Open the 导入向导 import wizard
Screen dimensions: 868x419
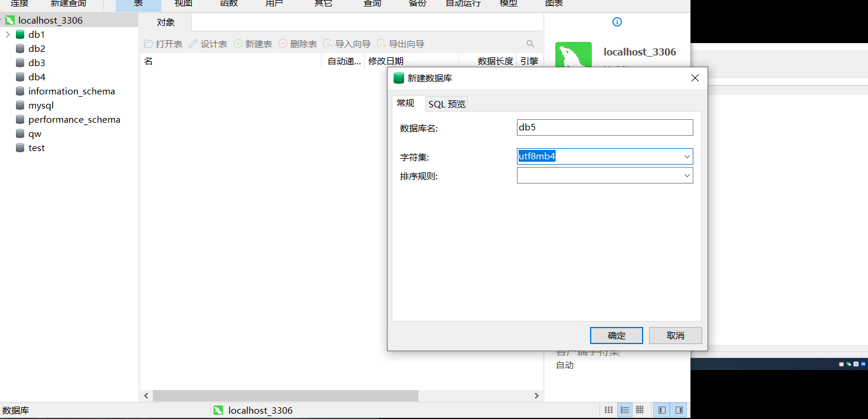click(346, 44)
